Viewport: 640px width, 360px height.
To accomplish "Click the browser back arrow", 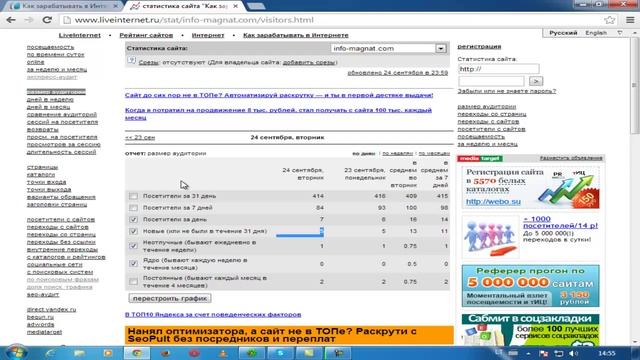I will (x=11, y=20).
